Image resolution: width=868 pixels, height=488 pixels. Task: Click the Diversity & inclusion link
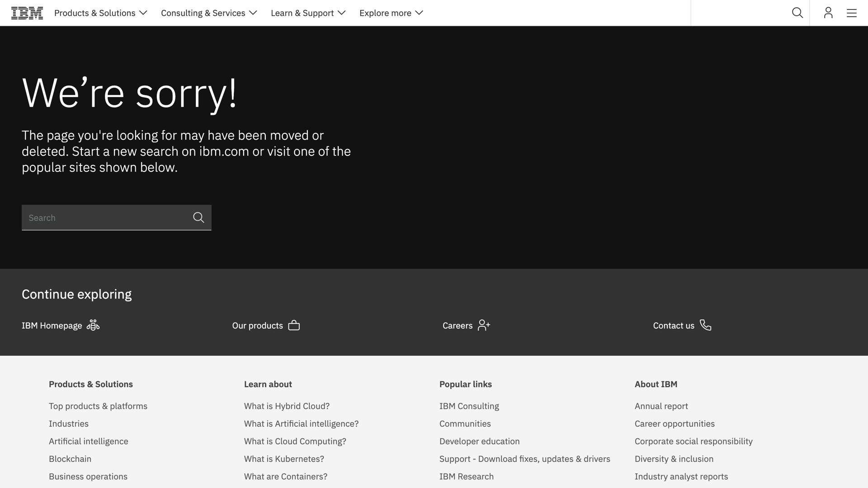click(x=674, y=459)
